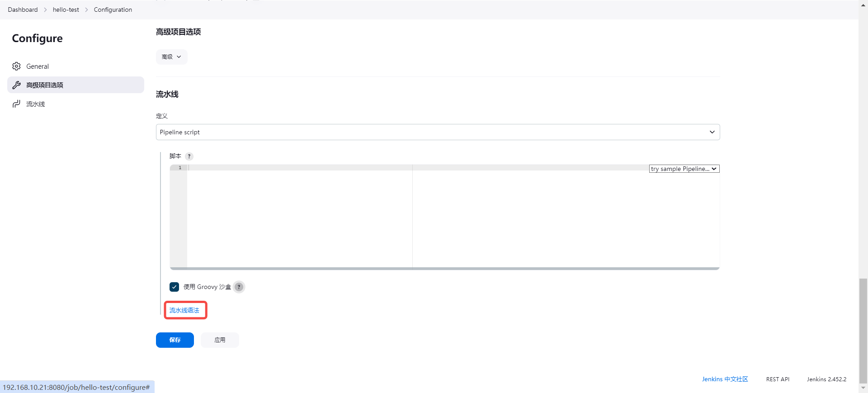Toggle the 使用 Groovy 沙盒 checkbox
The image size is (868, 393).
[175, 287]
